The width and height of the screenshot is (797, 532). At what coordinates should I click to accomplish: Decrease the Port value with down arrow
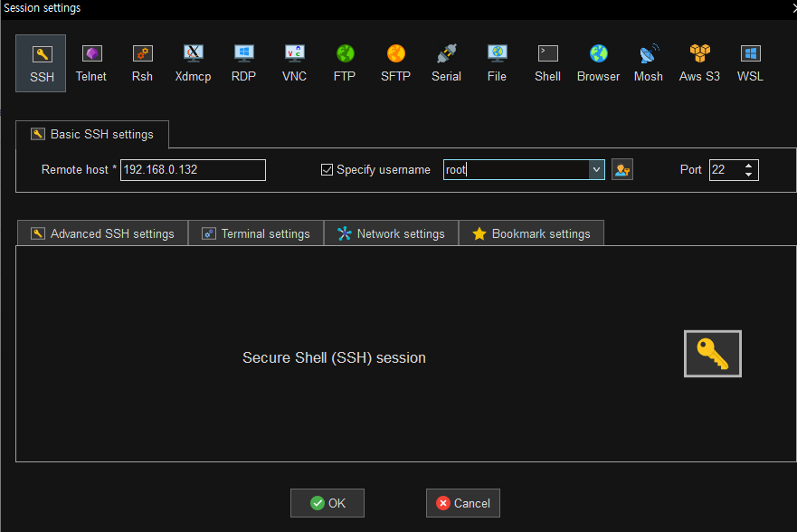[x=748, y=175]
